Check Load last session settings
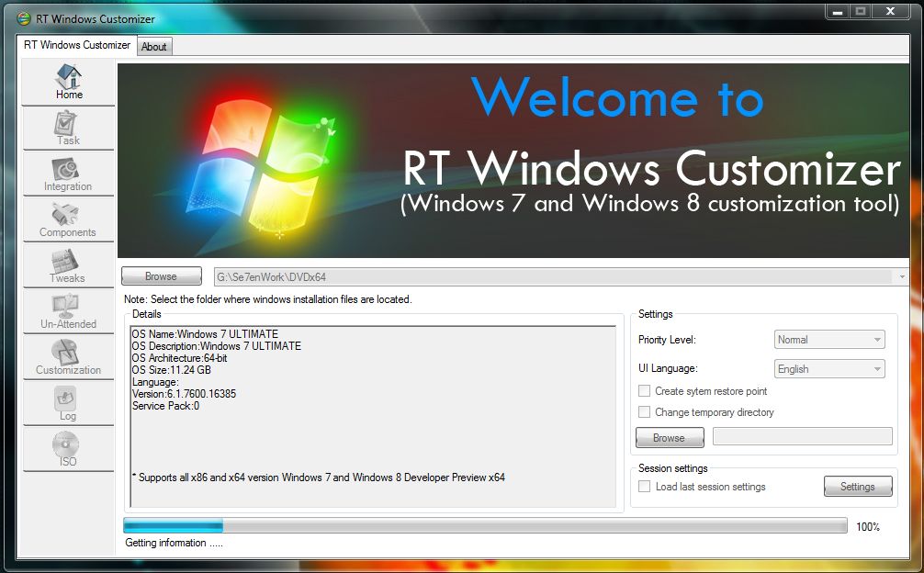The image size is (924, 573). tap(644, 487)
